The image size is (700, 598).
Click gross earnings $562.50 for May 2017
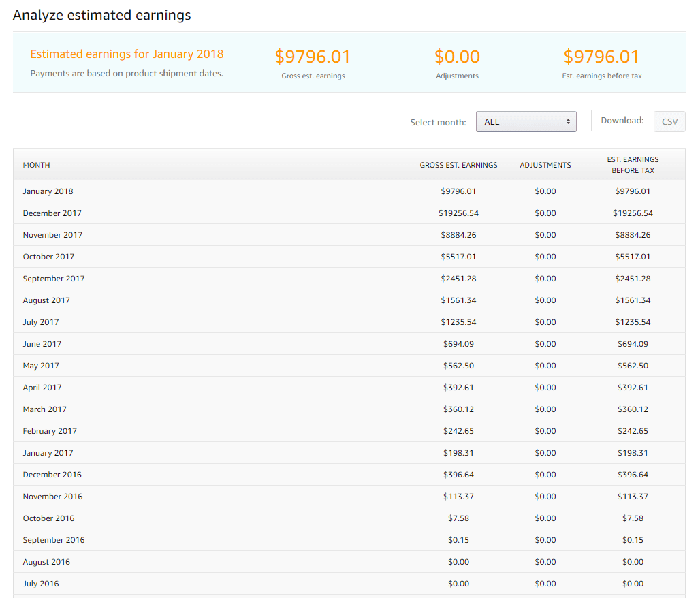pyautogui.click(x=458, y=366)
